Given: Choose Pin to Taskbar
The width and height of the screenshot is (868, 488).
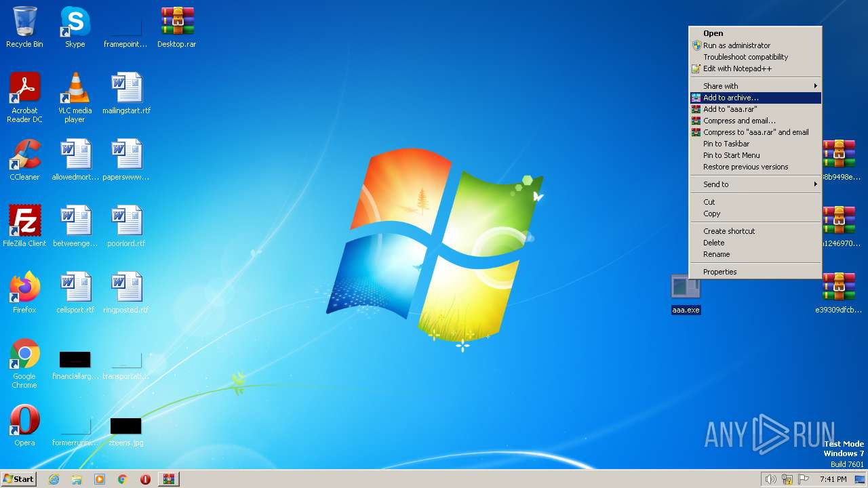Looking at the screenshot, I should point(755,144).
